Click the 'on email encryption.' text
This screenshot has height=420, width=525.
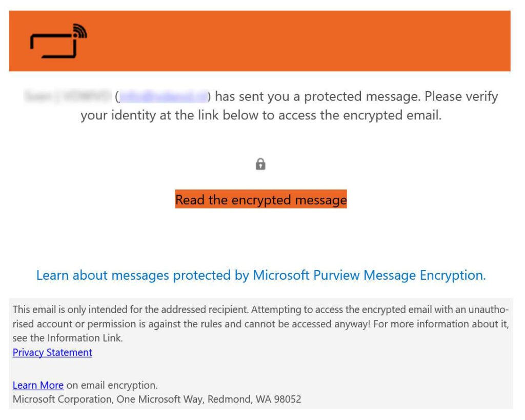(x=112, y=385)
